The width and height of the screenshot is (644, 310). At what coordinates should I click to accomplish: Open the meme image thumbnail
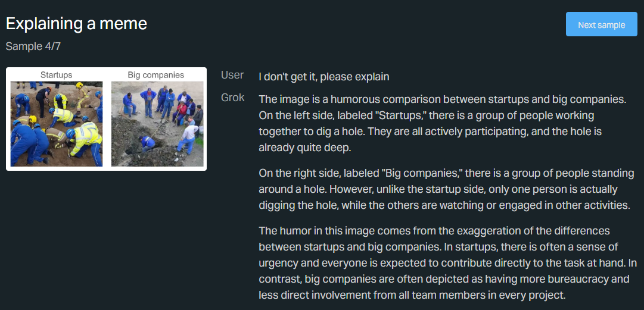point(106,119)
